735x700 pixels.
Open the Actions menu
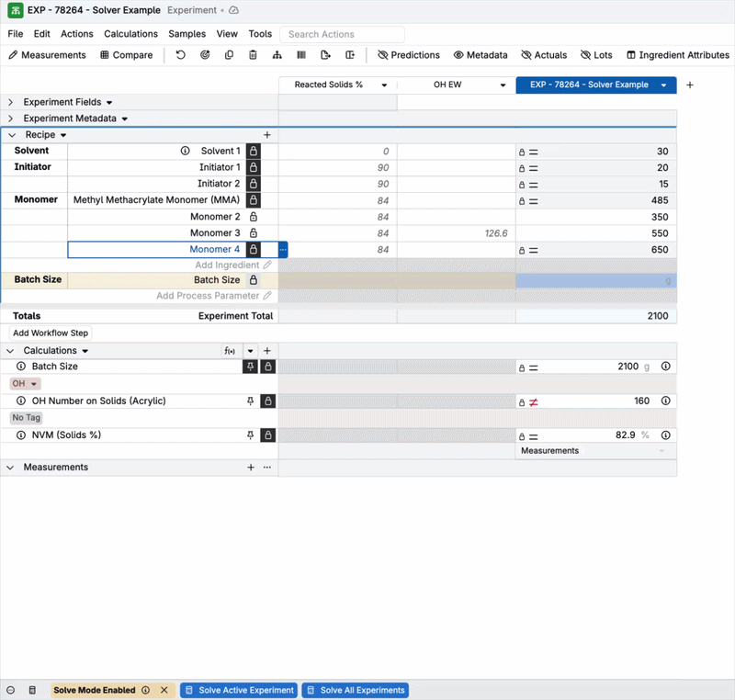[x=77, y=34]
